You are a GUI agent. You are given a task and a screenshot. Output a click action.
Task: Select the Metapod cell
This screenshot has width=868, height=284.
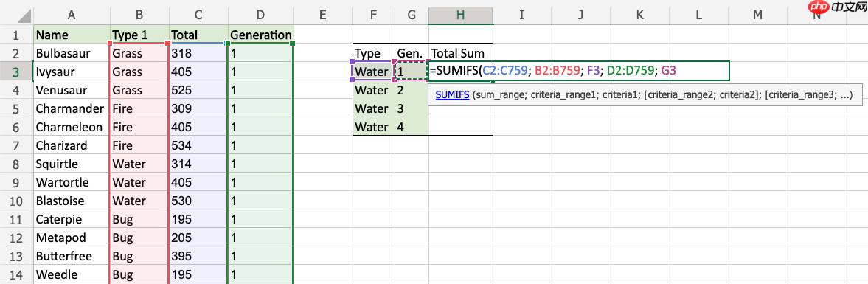point(72,238)
